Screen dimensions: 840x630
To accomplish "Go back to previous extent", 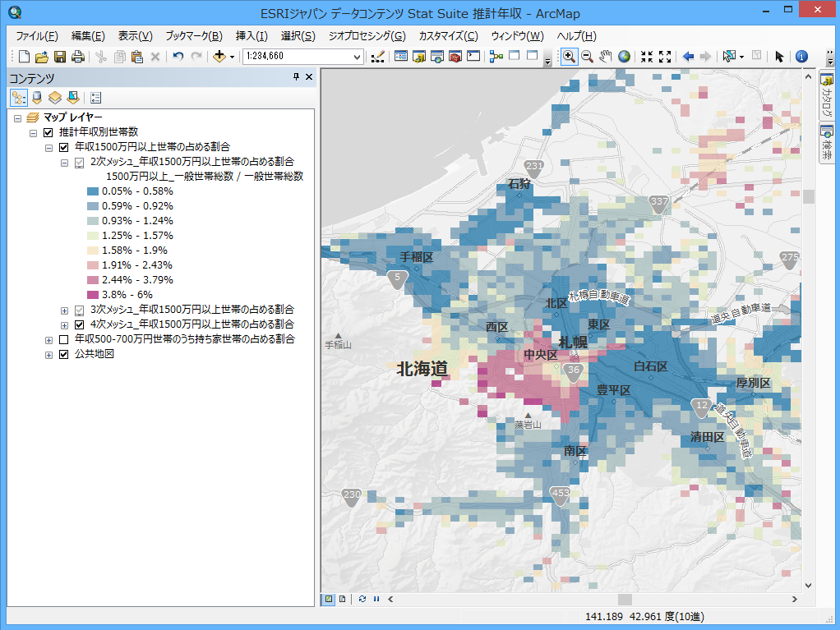I will click(688, 56).
